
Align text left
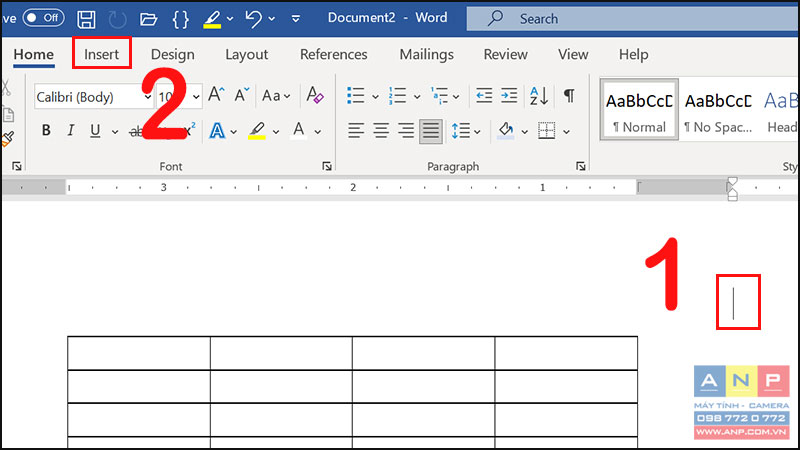(x=356, y=131)
